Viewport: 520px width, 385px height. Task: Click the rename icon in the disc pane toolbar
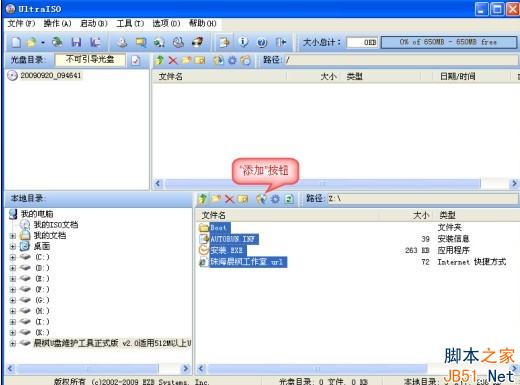200,60
